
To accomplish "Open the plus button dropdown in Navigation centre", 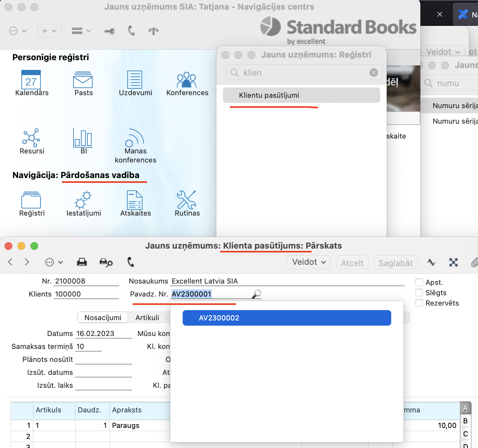I will [49, 31].
